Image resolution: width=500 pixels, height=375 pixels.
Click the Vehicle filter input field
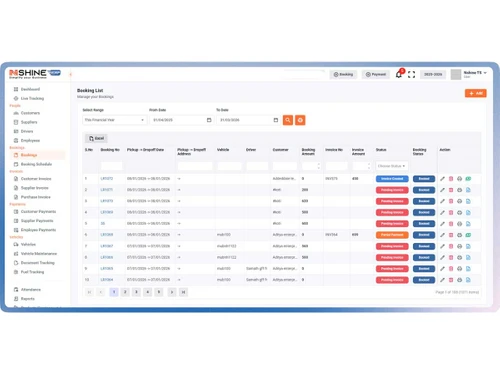(229, 166)
